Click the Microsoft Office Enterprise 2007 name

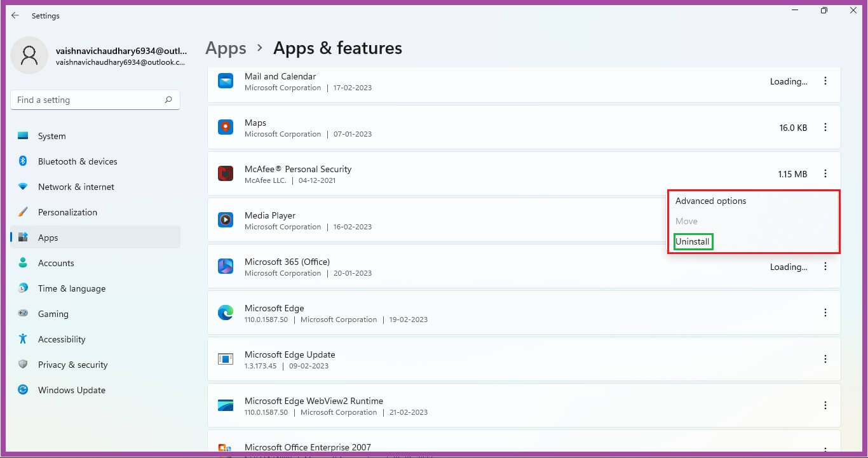[x=308, y=447]
